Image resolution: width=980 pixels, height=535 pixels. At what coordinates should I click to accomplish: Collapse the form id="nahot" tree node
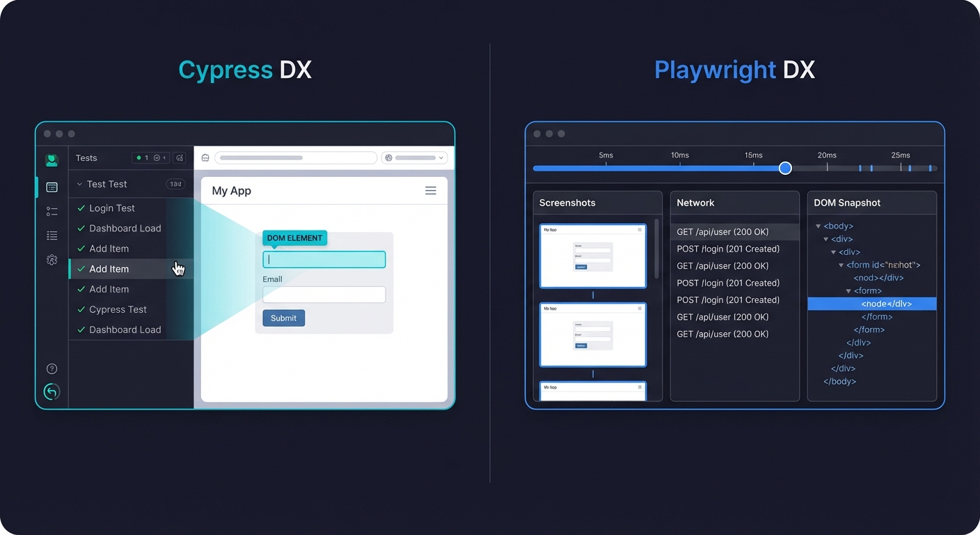point(841,265)
